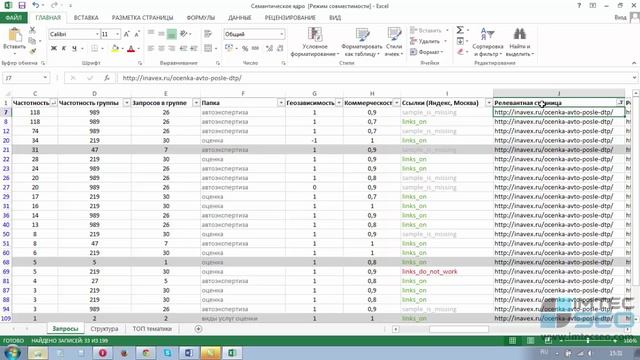The height and width of the screenshot is (360, 640).
Task: Increase font size with the larger A icon
Action: click(x=127, y=34)
